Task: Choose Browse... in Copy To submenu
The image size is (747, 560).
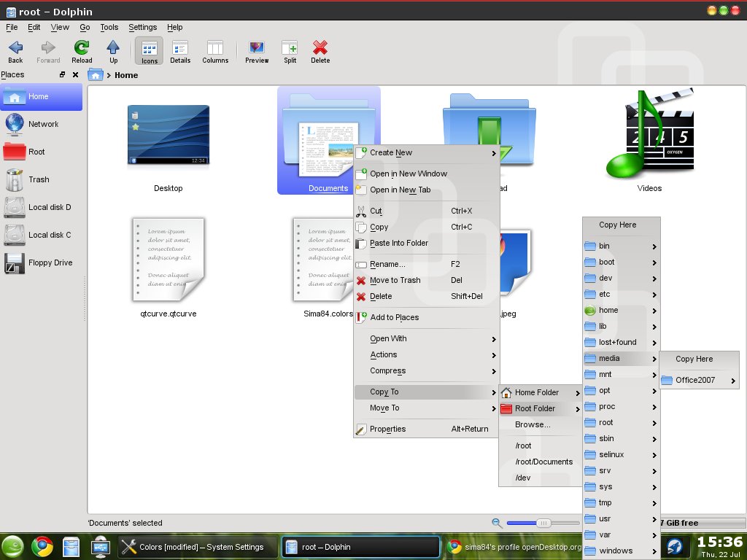Action: click(541, 425)
